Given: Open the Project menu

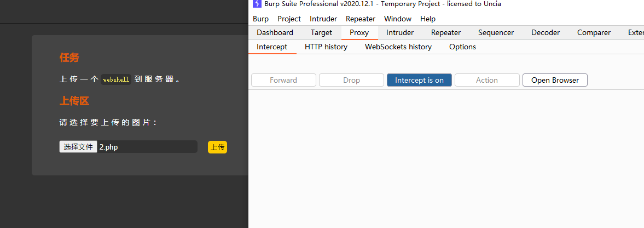Looking at the screenshot, I should (289, 19).
